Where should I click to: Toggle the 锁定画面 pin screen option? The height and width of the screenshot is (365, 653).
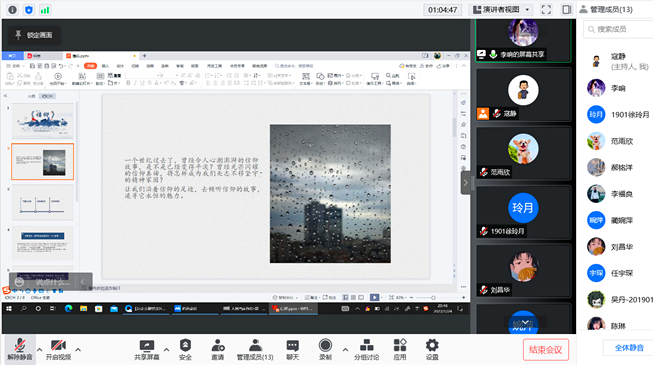(x=34, y=35)
